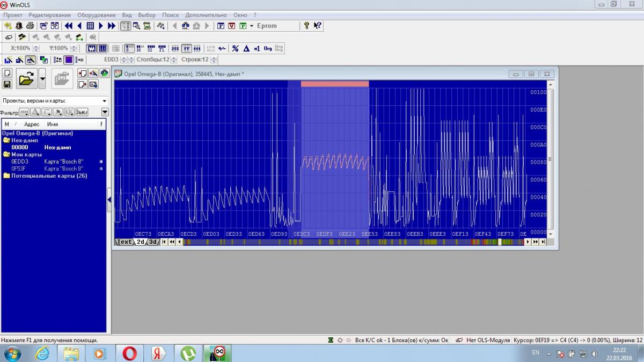Click the plus/minus sign icon
This screenshot has width=644, height=362.
pyautogui.click(x=222, y=48)
